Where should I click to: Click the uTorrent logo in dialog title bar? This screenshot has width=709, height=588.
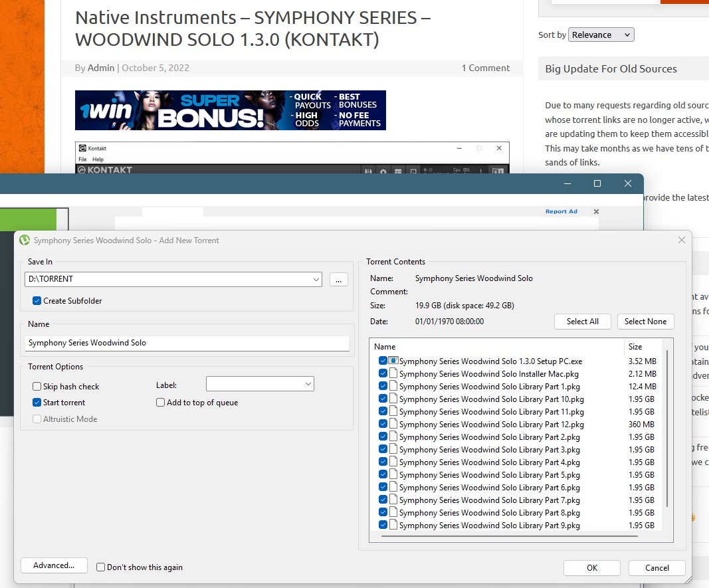[x=25, y=240]
